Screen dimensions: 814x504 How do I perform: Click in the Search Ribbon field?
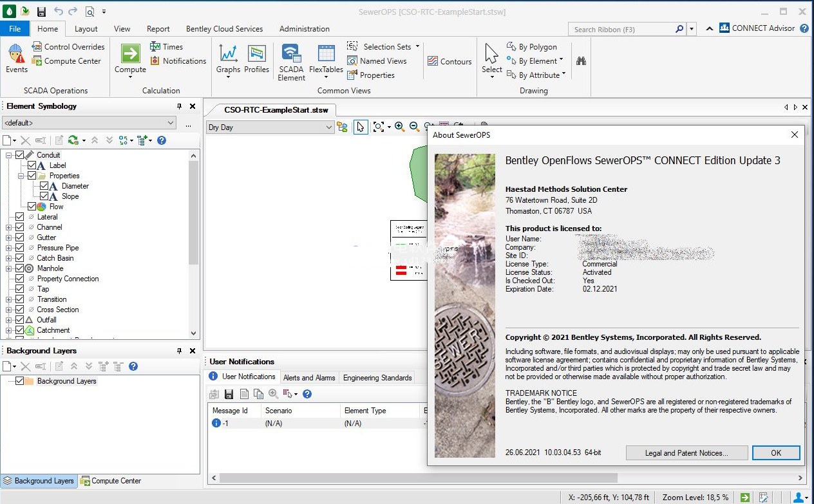[621, 29]
